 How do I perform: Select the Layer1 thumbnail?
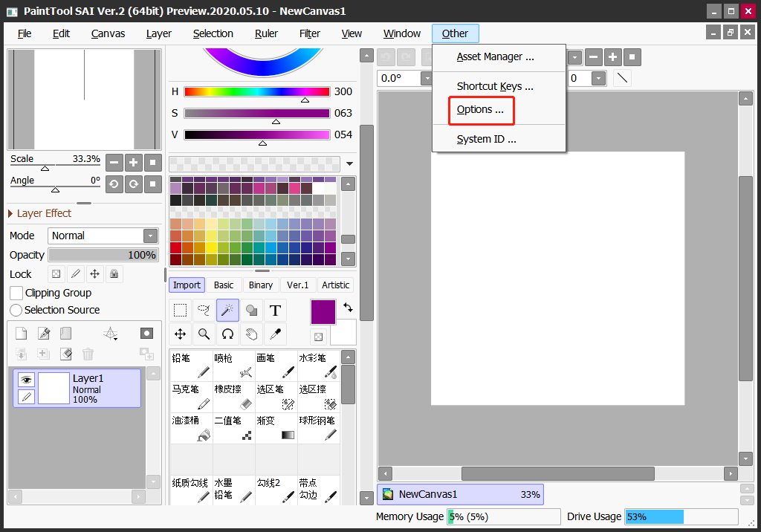(x=54, y=388)
